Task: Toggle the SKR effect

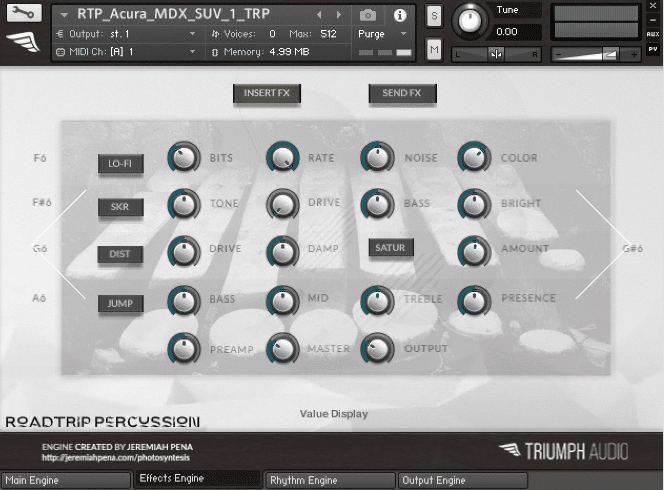Action: click(x=121, y=207)
